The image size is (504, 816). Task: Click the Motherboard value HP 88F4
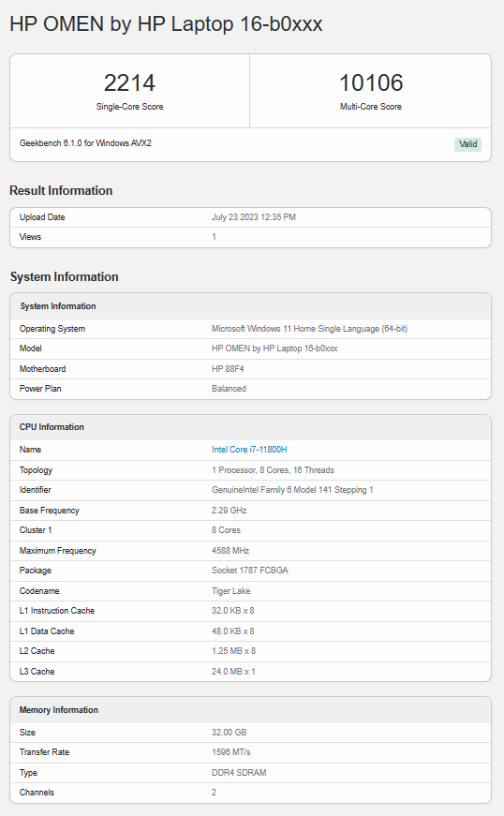pos(228,369)
